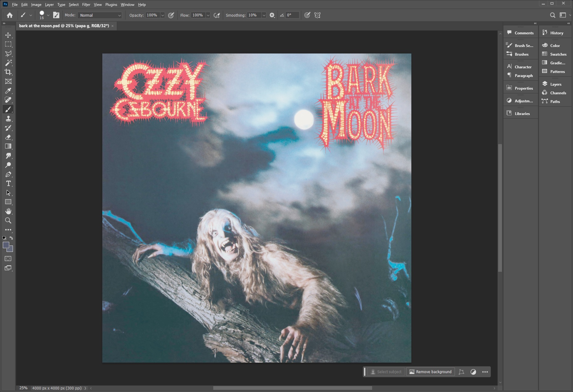Viewport: 573px width, 392px height.
Task: Select the History Brush tool
Action: click(x=8, y=128)
